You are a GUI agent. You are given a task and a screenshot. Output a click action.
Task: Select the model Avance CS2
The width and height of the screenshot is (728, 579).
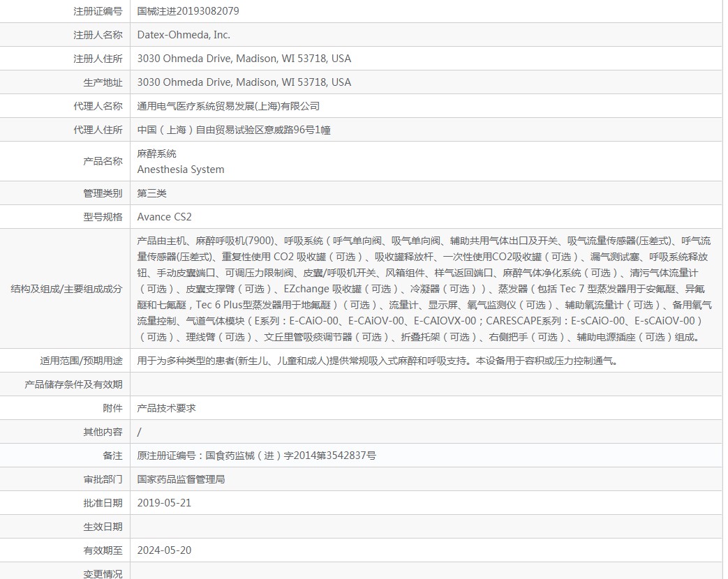[x=164, y=217]
